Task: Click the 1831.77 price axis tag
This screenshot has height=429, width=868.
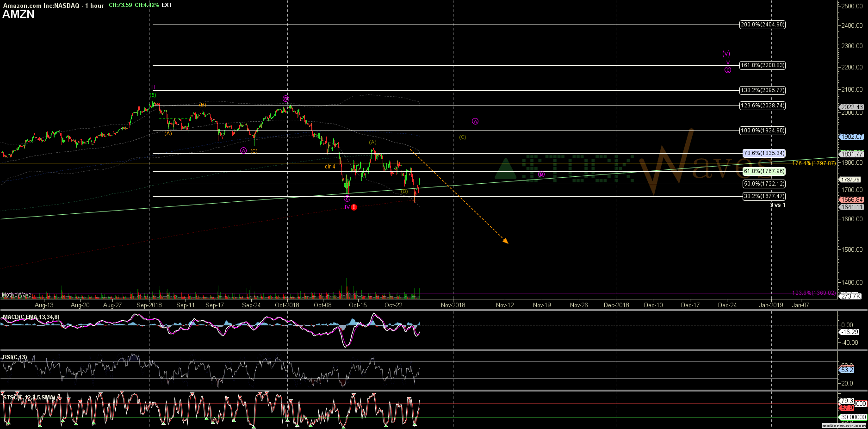Action: pyautogui.click(x=852, y=154)
